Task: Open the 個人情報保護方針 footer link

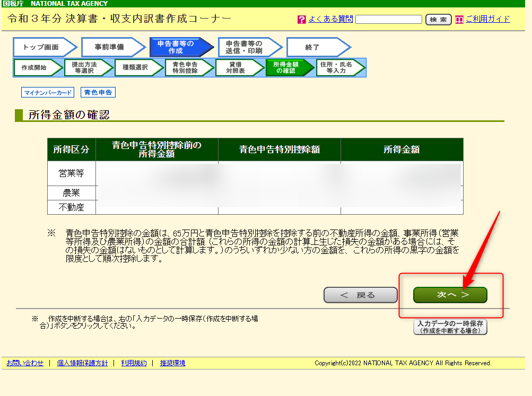Action: 82,363
